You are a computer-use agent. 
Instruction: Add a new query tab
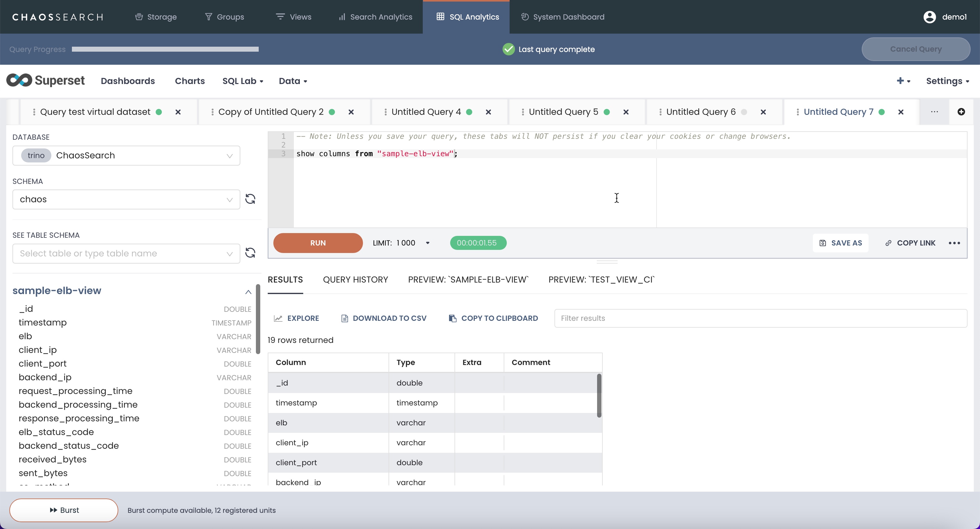[x=961, y=112]
